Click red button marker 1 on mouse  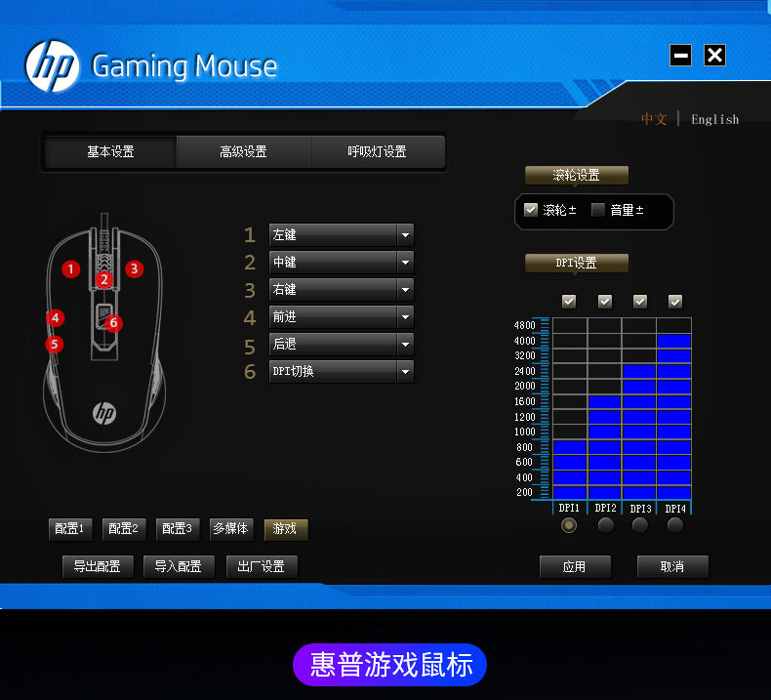point(71,269)
